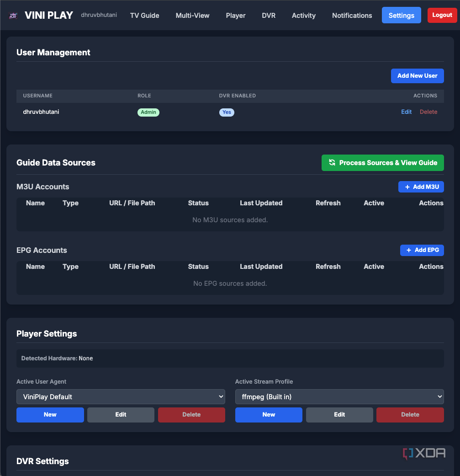The image size is (460, 476).
Task: Click the USERNAME column header
Action: point(37,96)
